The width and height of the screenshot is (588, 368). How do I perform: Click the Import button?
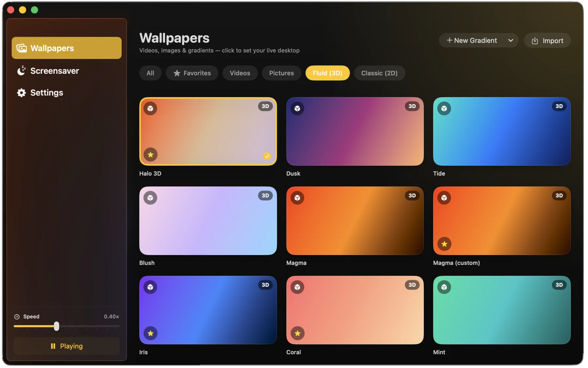click(x=547, y=41)
